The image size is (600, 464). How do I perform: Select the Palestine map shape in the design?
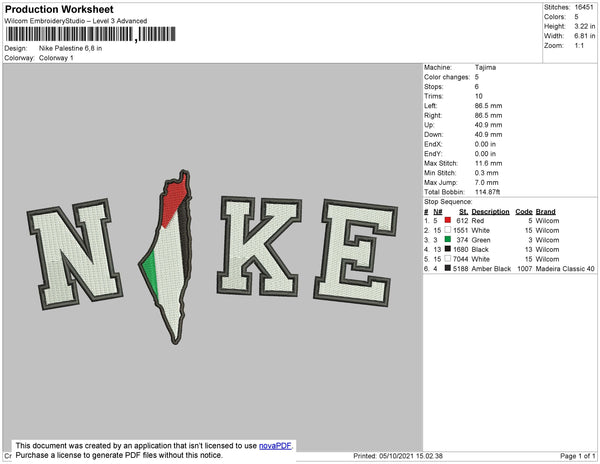tap(166, 256)
